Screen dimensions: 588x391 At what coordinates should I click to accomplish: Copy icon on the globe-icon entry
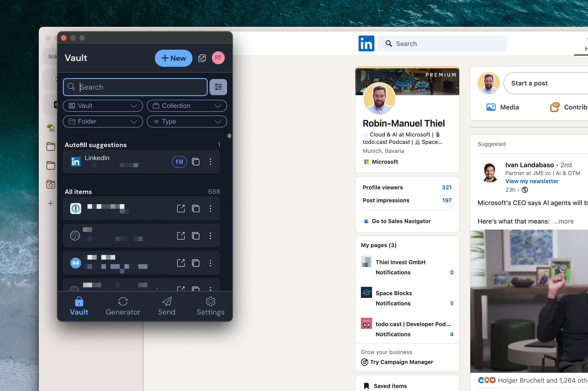[196, 236]
